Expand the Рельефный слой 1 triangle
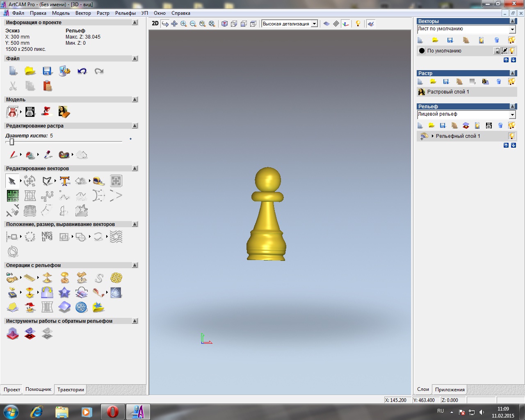The height and width of the screenshot is (420, 525). pyautogui.click(x=433, y=136)
